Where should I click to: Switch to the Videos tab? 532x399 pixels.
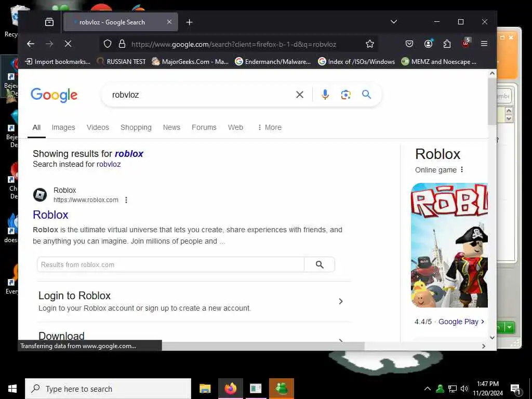coord(98,127)
